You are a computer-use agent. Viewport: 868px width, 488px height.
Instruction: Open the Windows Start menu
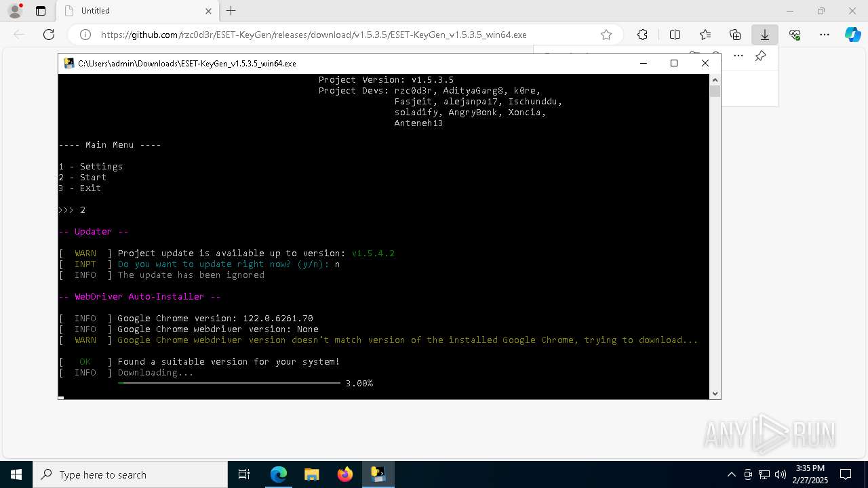(16, 474)
